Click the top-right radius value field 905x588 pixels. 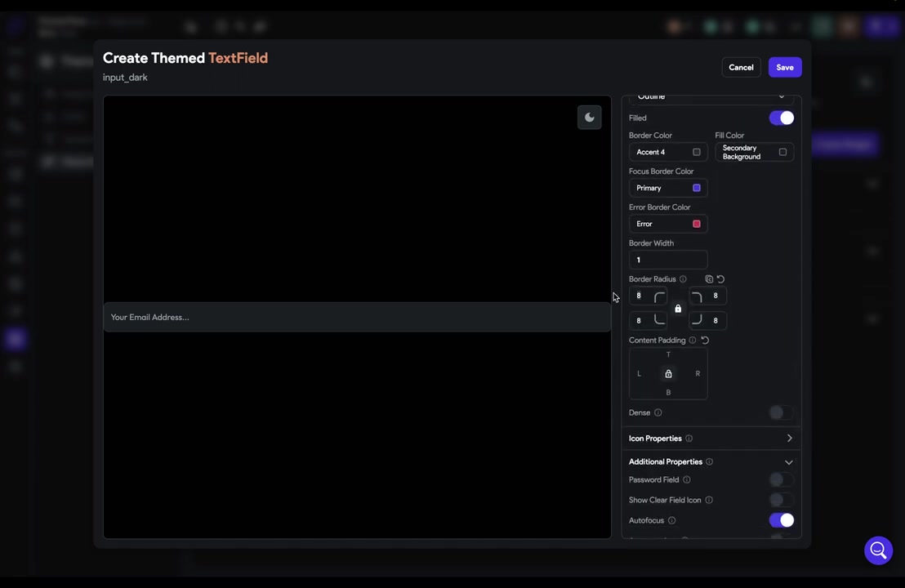716,296
